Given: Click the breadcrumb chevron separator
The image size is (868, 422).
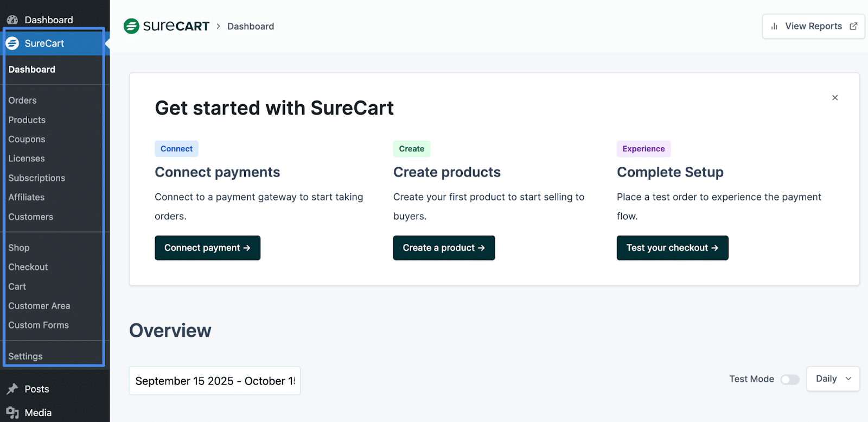Looking at the screenshot, I should coord(218,26).
